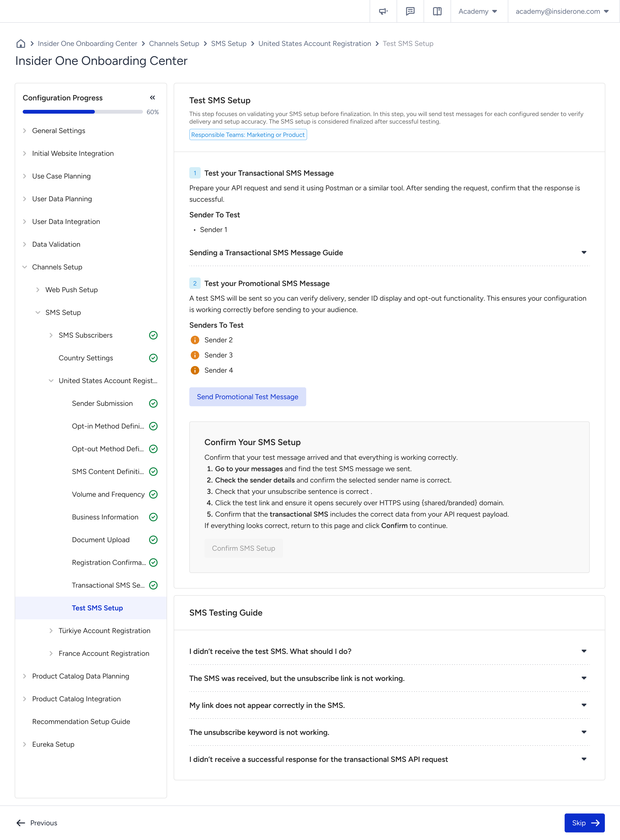Click the info icon beside Sender 4
The width and height of the screenshot is (620, 840).
pos(195,370)
